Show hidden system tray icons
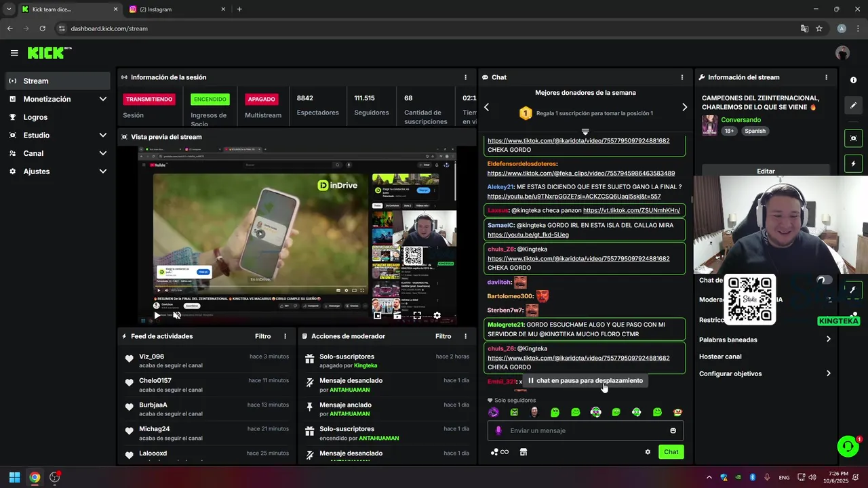The width and height of the screenshot is (868, 488). pos(709,477)
